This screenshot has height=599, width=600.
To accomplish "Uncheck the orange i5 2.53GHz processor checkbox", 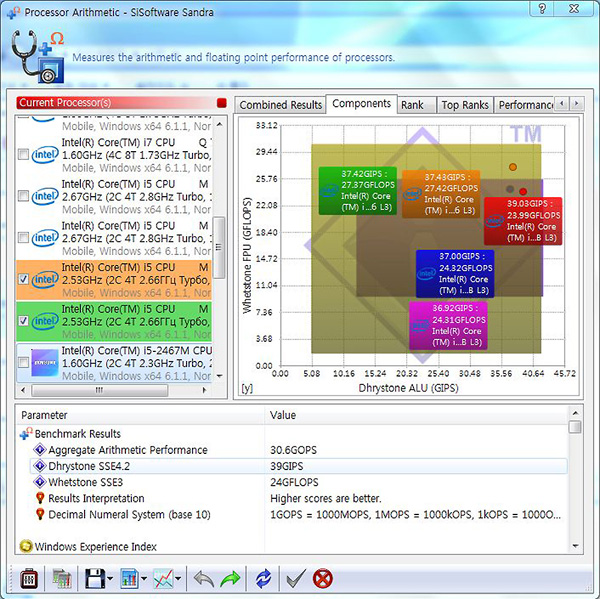I will [x=23, y=279].
